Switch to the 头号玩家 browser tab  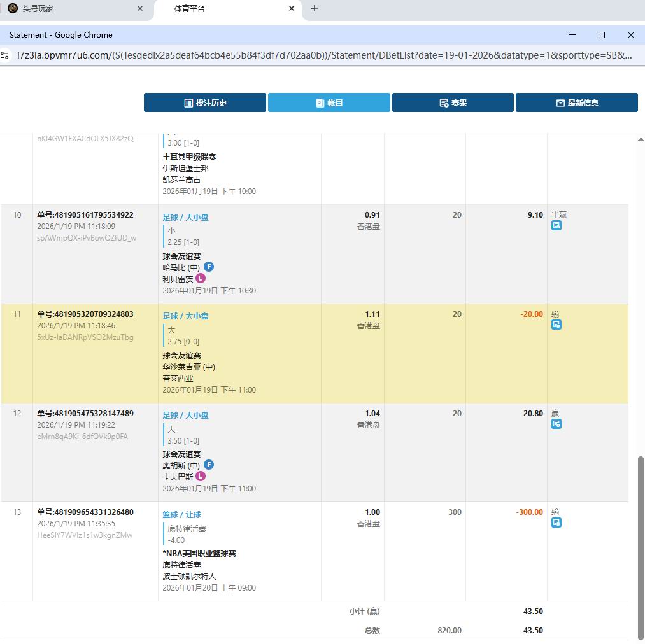point(70,9)
